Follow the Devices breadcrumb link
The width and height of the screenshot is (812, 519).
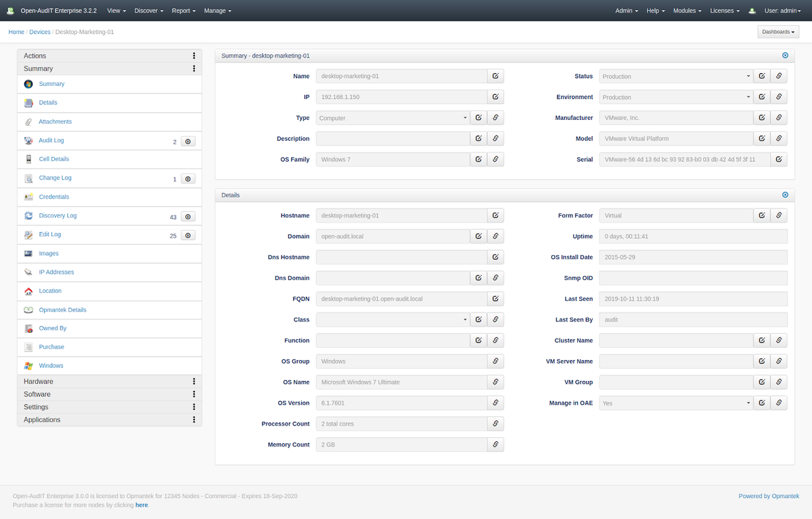pos(40,32)
